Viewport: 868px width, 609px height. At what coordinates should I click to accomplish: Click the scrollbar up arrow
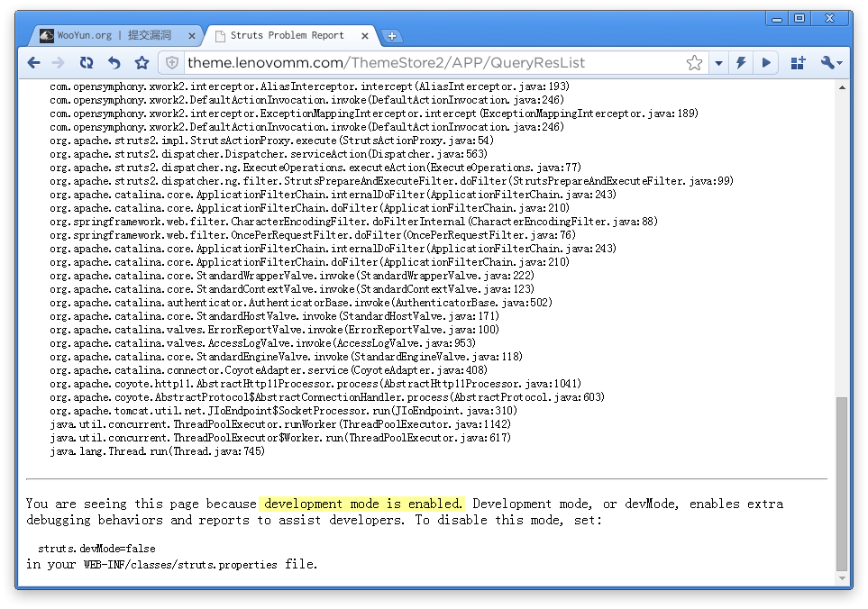[x=842, y=87]
